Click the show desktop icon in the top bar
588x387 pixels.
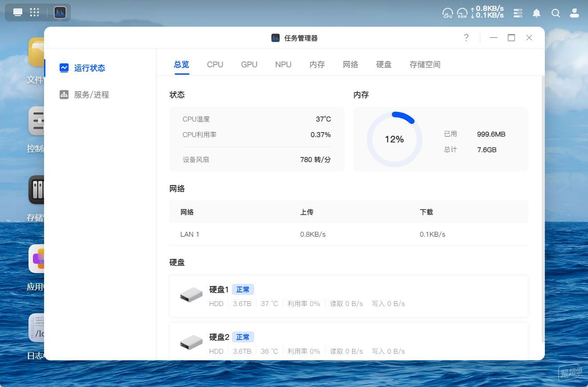coord(18,12)
